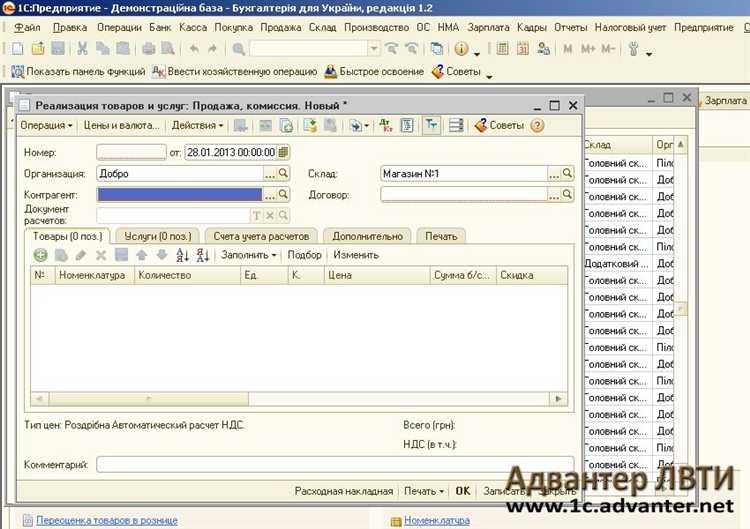Viewport: 750px width, 529px height.
Task: Sort descending Я-A icon
Action: point(203,255)
